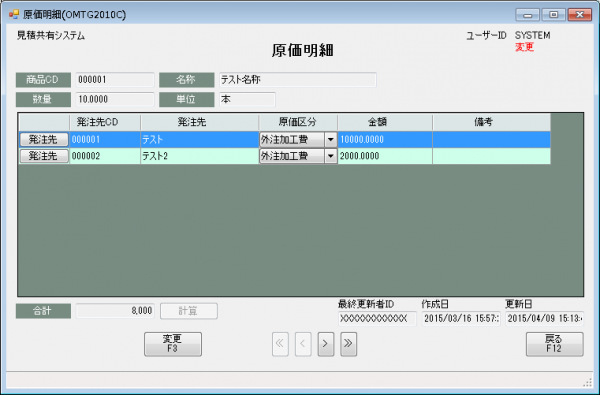Click the 名称 field with テスト名称
This screenshot has height=395, width=600.
[298, 80]
